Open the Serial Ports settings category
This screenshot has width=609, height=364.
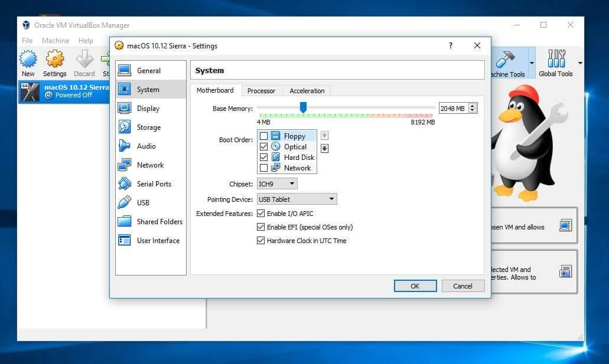click(151, 184)
